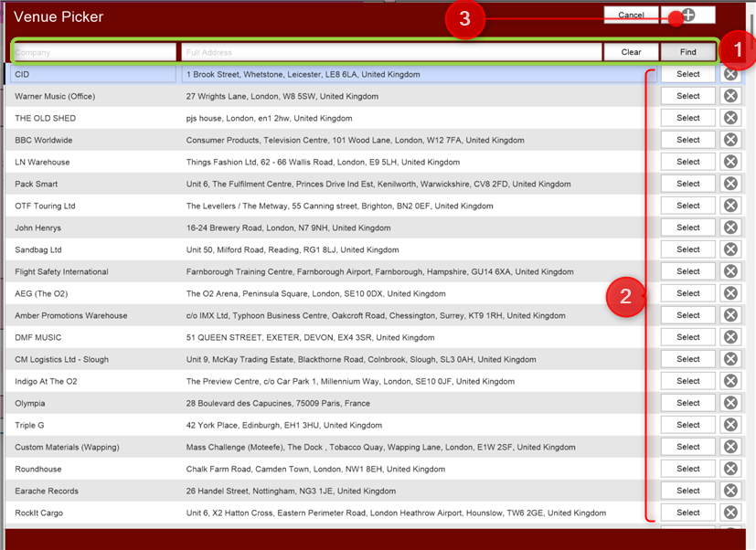Select the Olympia Paris venue
Screen dimensions: 756x550
pos(688,403)
